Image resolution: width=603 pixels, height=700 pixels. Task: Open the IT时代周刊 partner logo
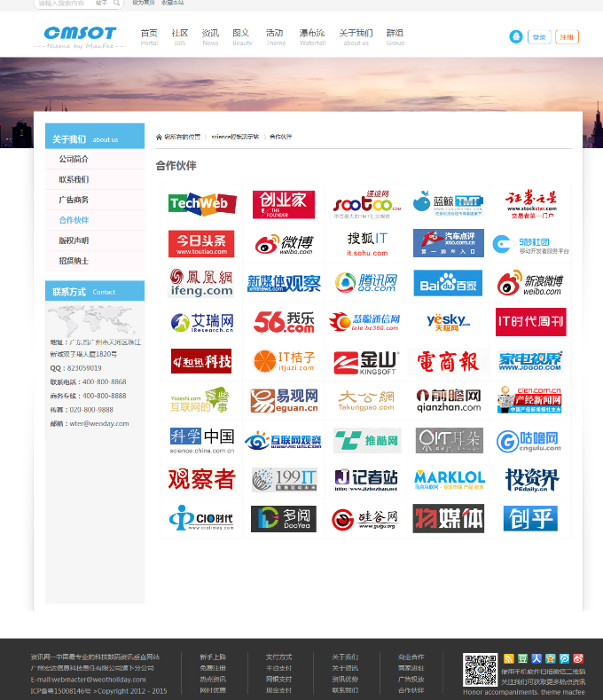click(x=530, y=322)
